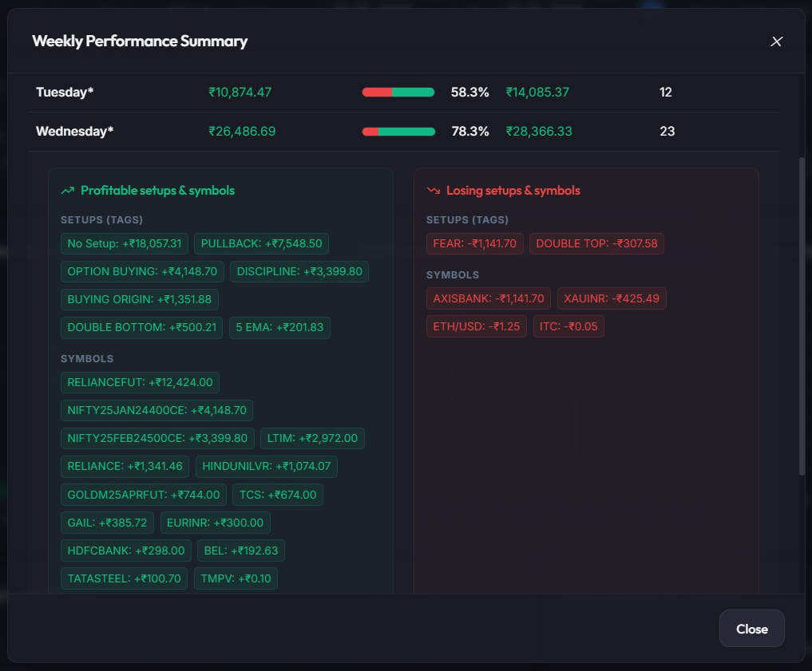Viewport: 812px width, 671px height.
Task: Click the Losing setups & symbols heading
Action: (x=513, y=191)
